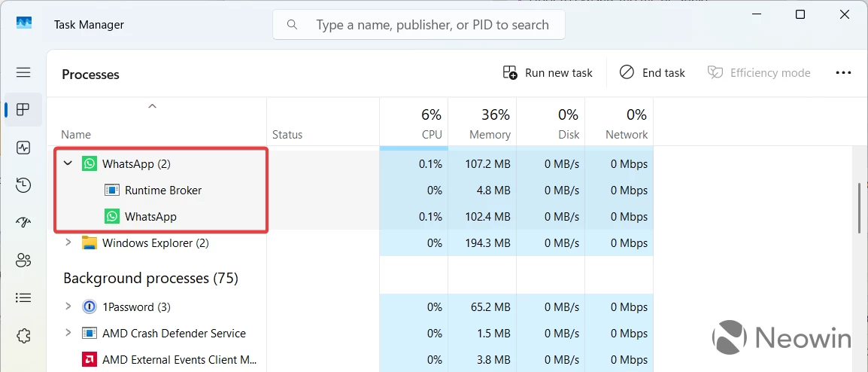The image size is (868, 372).
Task: Click the 4.8 MB memory value
Action: (493, 191)
